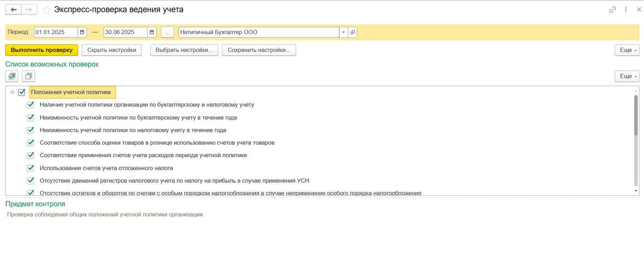The height and width of the screenshot is (276, 644).
Task: Select row Соответствие способа оценки товаров в рознице
Action: 157,143
